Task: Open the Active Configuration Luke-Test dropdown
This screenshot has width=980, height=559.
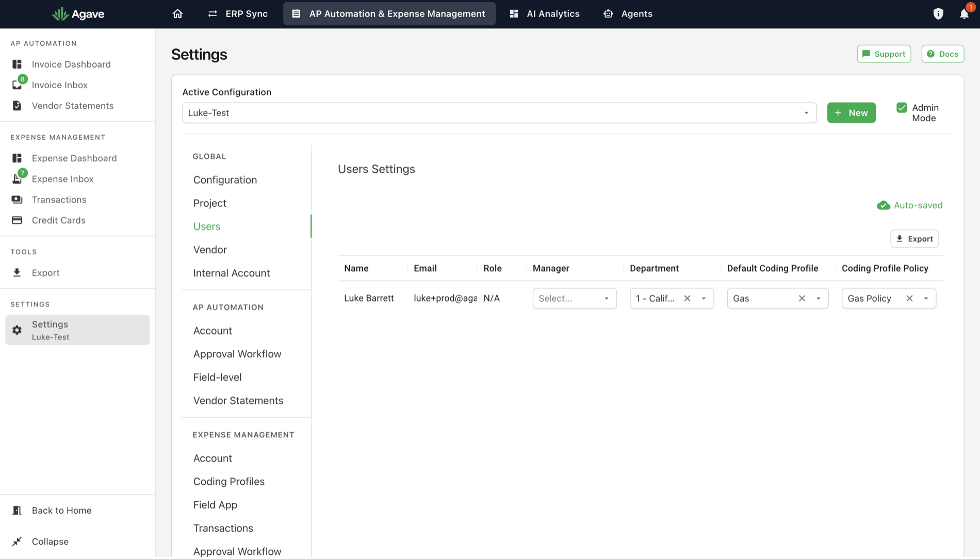Action: click(499, 113)
